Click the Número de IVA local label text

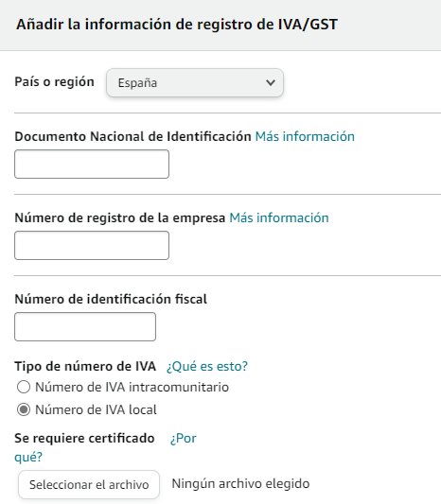(x=96, y=409)
